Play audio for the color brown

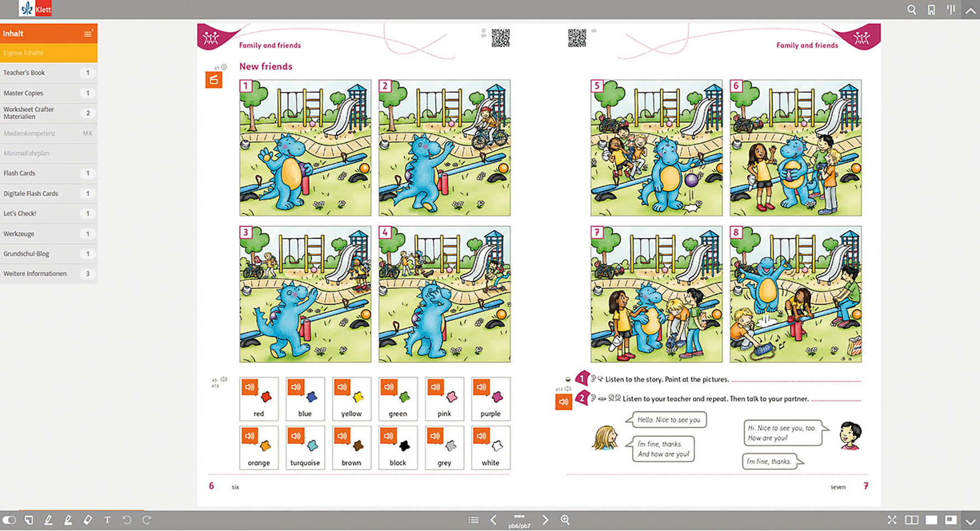[x=343, y=436]
